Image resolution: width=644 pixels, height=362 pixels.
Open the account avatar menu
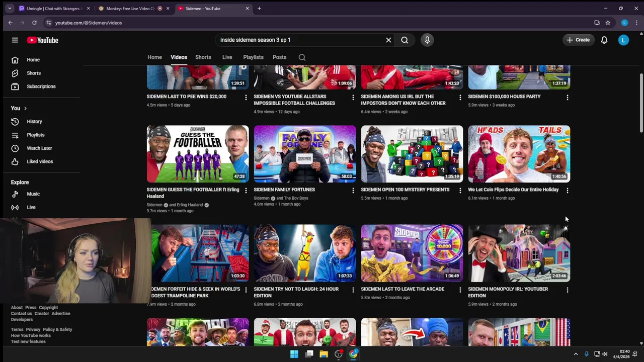coord(623,40)
